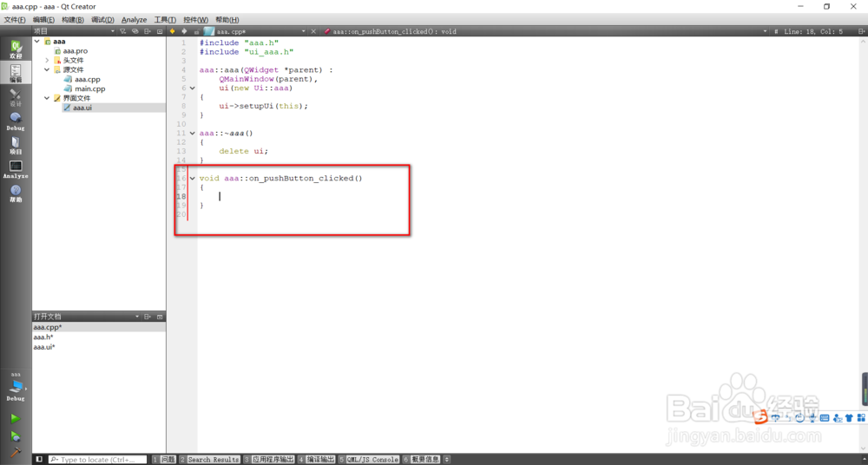Click the Line: 18, Col: 5 indicator
Screen dimensions: 868x465
pos(813,31)
